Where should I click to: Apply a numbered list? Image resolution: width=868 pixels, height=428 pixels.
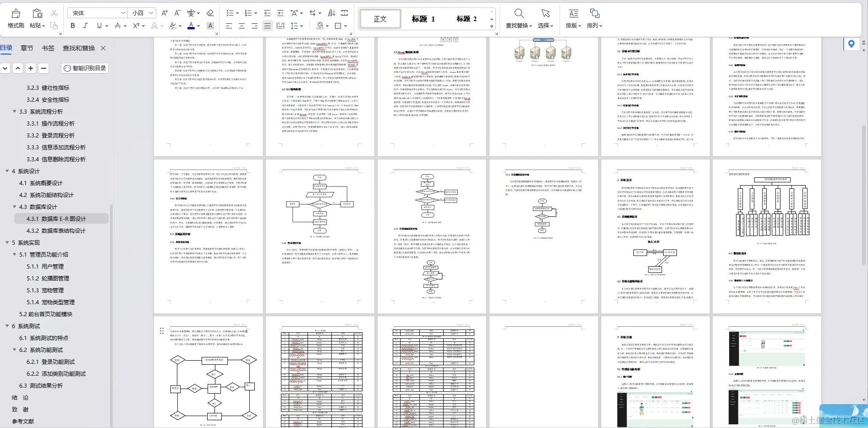[248, 13]
